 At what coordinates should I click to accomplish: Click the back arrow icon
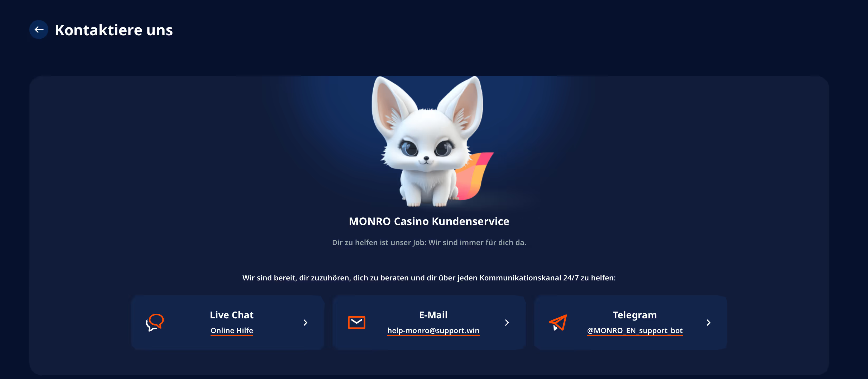(x=39, y=30)
